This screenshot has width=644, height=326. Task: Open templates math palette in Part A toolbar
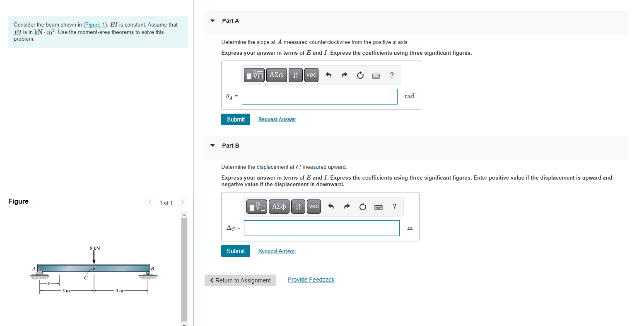tap(254, 75)
